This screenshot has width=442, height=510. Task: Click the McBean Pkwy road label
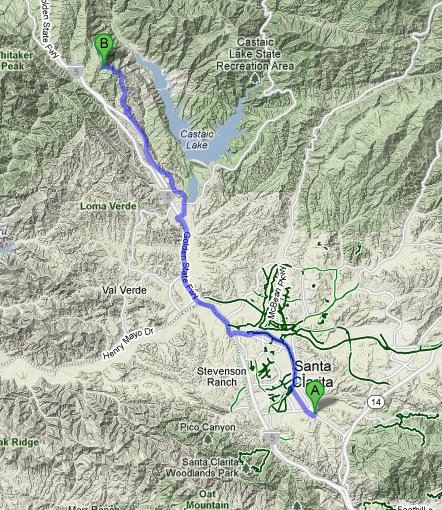(278, 293)
